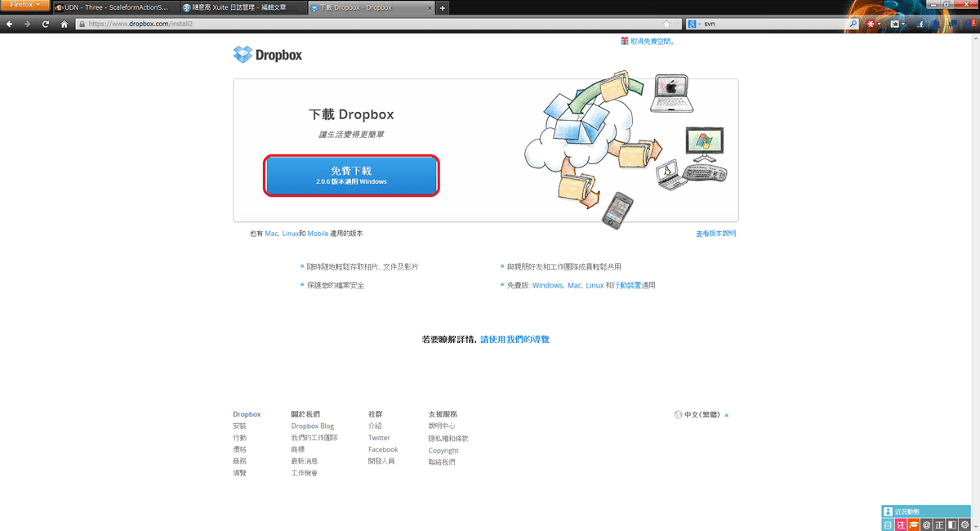Reload the page with the refresh icon

pyautogui.click(x=46, y=25)
